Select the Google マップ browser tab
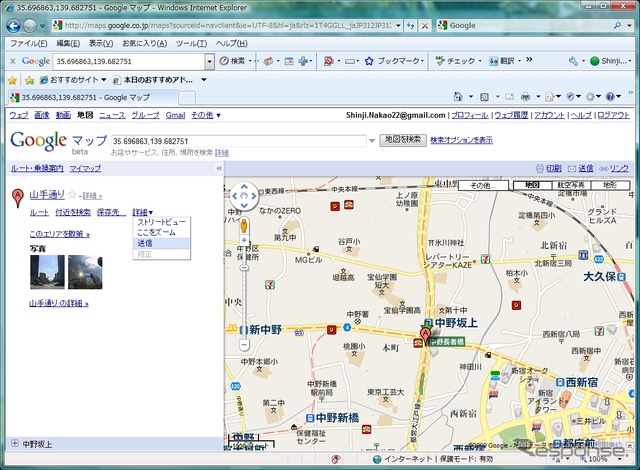Screen dimensions: 640x470 coord(93,98)
